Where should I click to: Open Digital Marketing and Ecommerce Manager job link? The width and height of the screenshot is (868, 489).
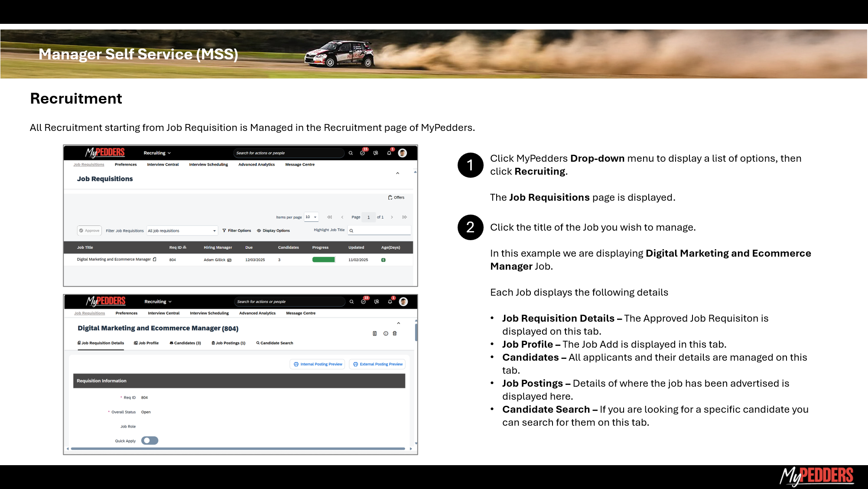tap(114, 260)
